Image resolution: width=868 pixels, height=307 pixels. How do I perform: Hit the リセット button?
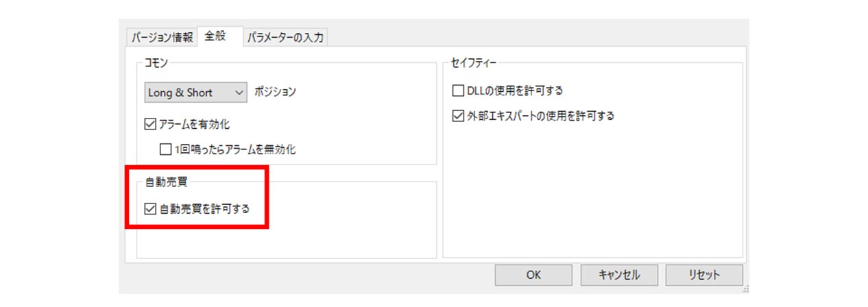click(703, 275)
